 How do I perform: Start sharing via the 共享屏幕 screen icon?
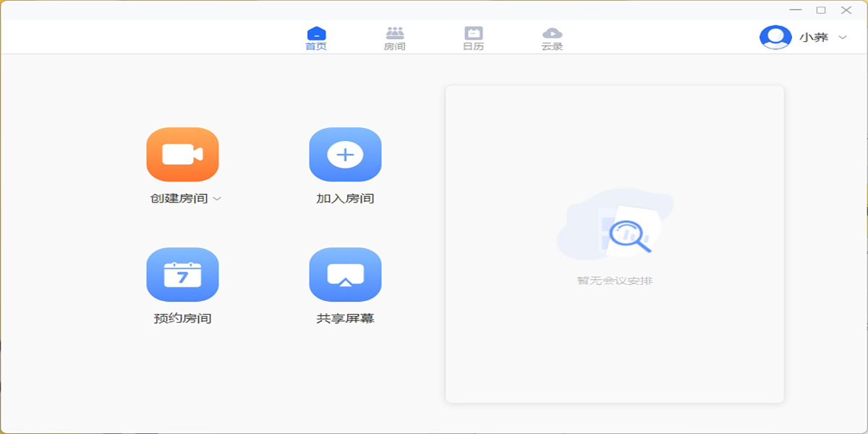pos(345,274)
